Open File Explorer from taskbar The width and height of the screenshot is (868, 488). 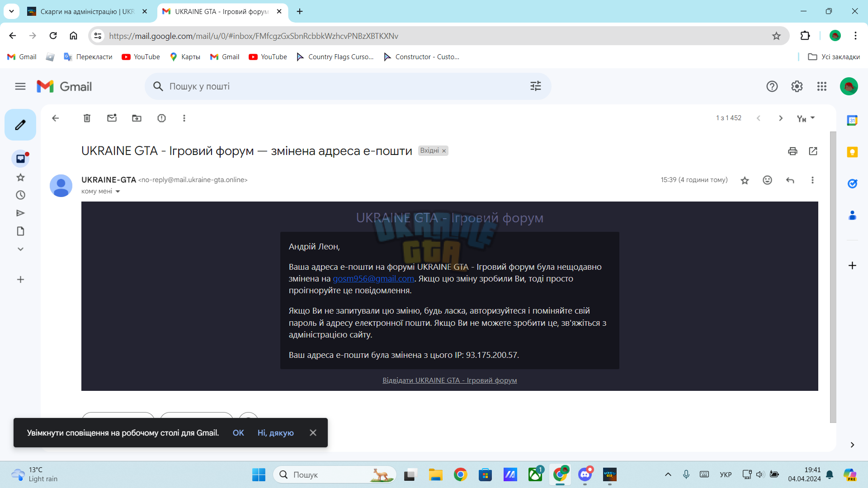tap(436, 475)
